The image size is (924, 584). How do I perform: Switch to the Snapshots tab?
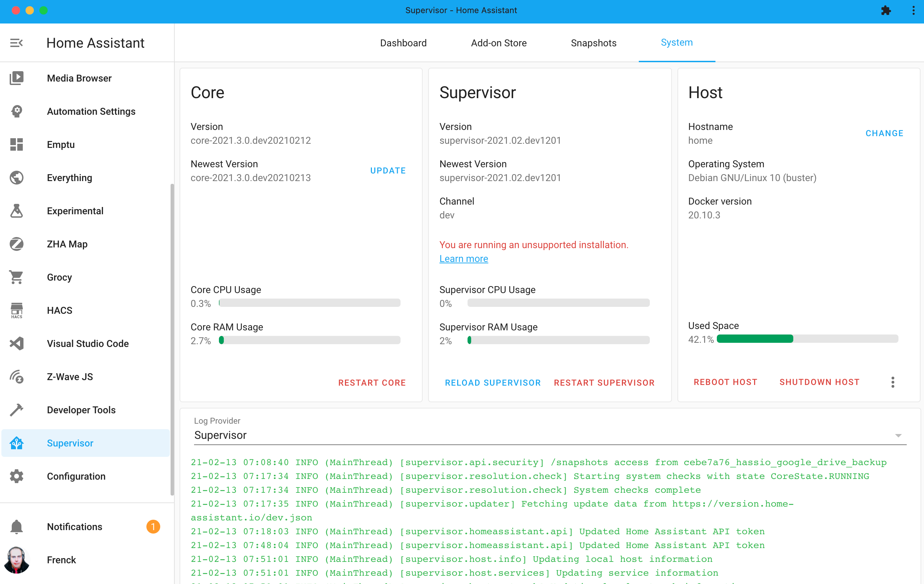(593, 43)
